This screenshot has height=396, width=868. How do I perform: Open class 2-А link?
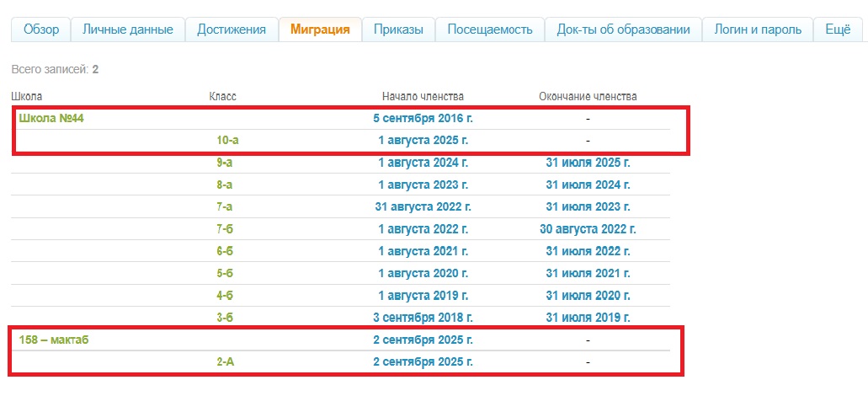[x=227, y=361]
